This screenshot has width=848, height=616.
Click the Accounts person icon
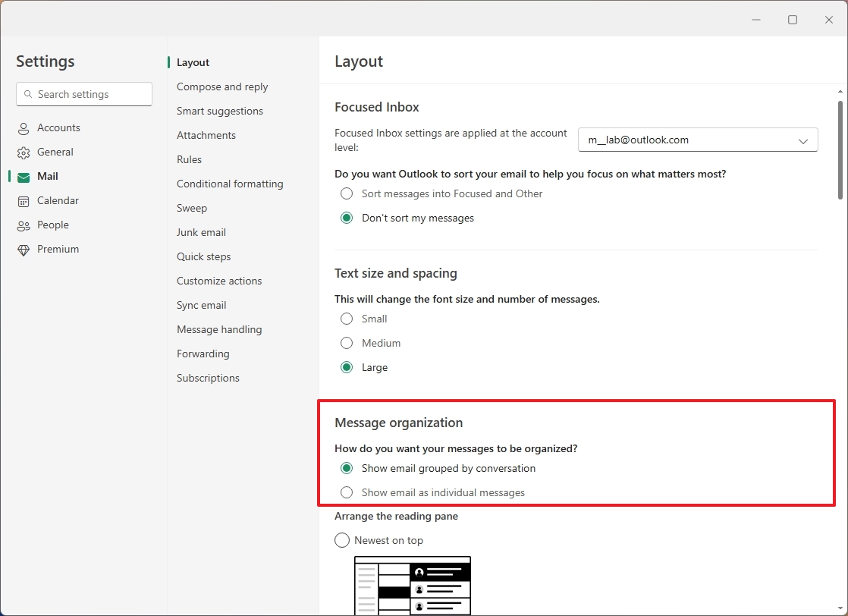[x=24, y=129]
